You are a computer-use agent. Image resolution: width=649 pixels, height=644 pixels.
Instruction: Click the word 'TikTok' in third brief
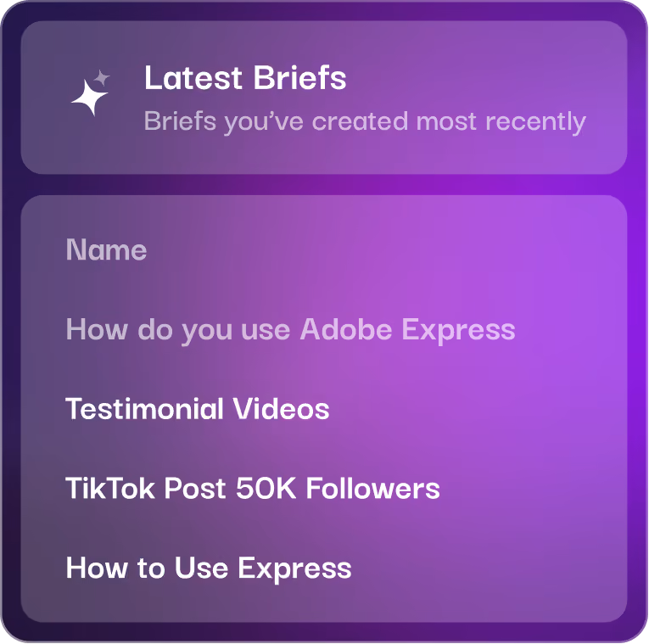[110, 489]
